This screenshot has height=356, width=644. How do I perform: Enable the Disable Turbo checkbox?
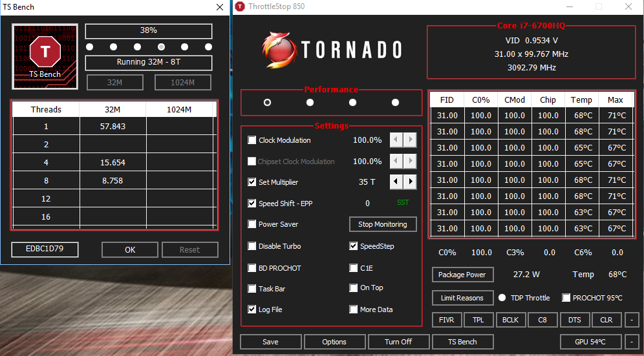coord(252,246)
